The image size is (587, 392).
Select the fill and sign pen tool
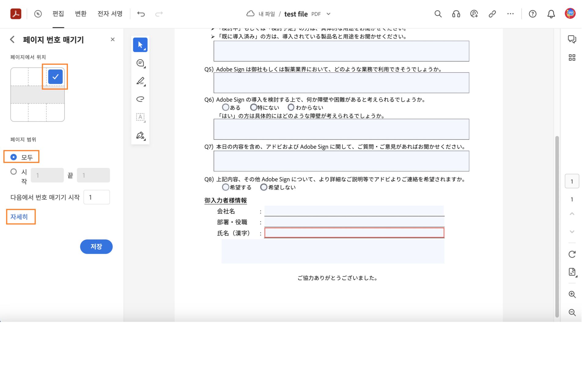[140, 135]
